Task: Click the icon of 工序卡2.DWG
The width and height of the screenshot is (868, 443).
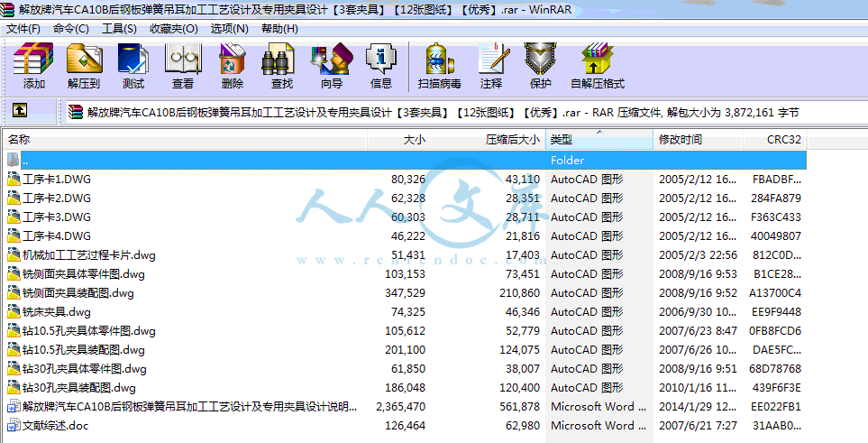Action: pyautogui.click(x=14, y=198)
